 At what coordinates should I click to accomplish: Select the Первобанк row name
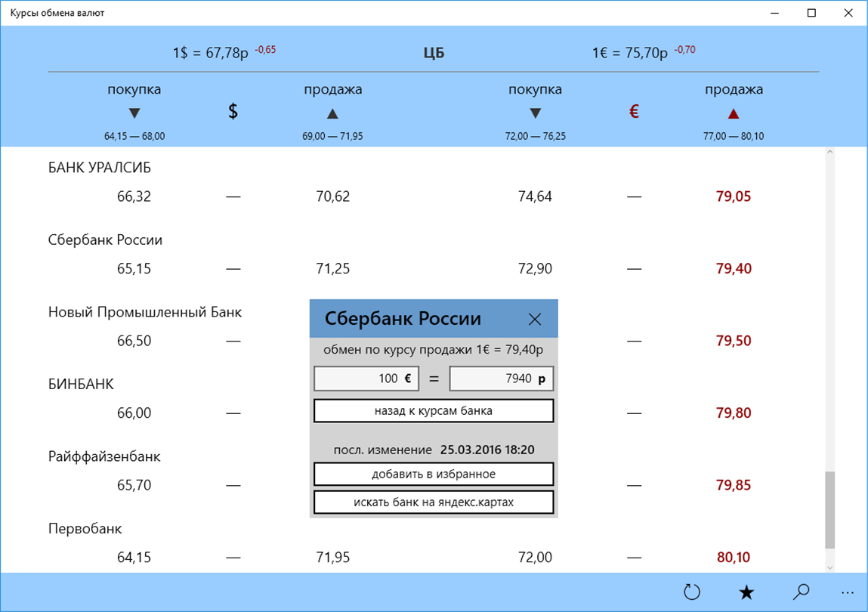point(85,528)
